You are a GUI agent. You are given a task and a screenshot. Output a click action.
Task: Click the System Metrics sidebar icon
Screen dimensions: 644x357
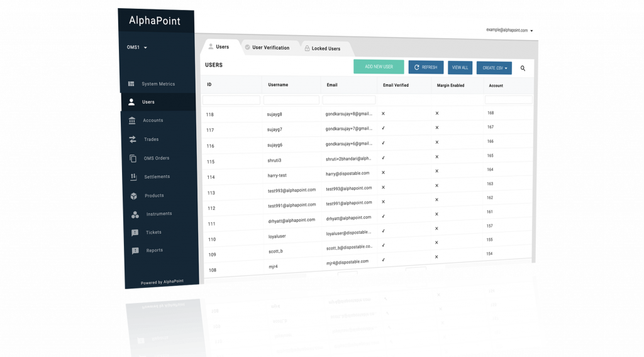[131, 84]
